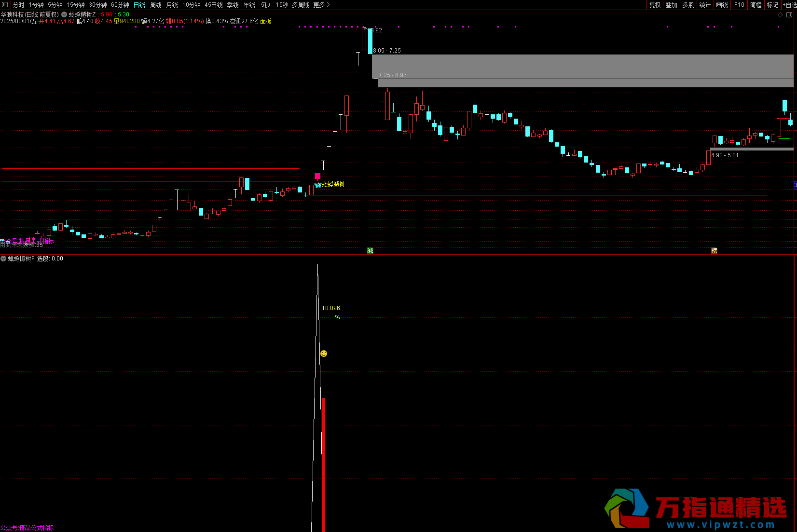Screen dimensions: 797x532
Task: Click the pink signal square above 蚍蜉撼树
Action: point(317,176)
